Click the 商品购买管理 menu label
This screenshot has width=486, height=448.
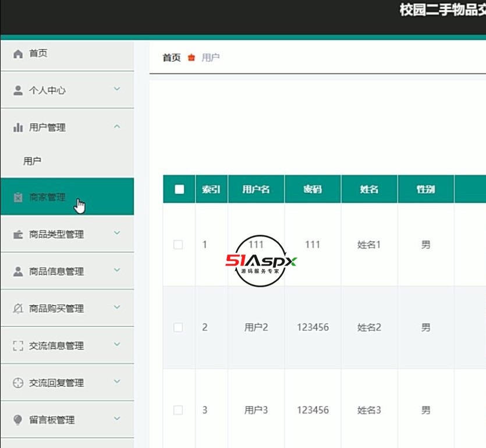coord(56,308)
